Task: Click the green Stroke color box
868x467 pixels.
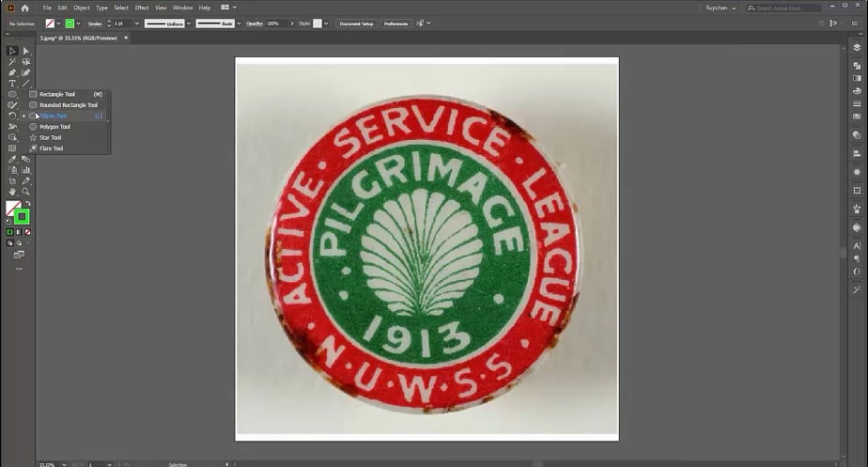Action: (x=22, y=217)
